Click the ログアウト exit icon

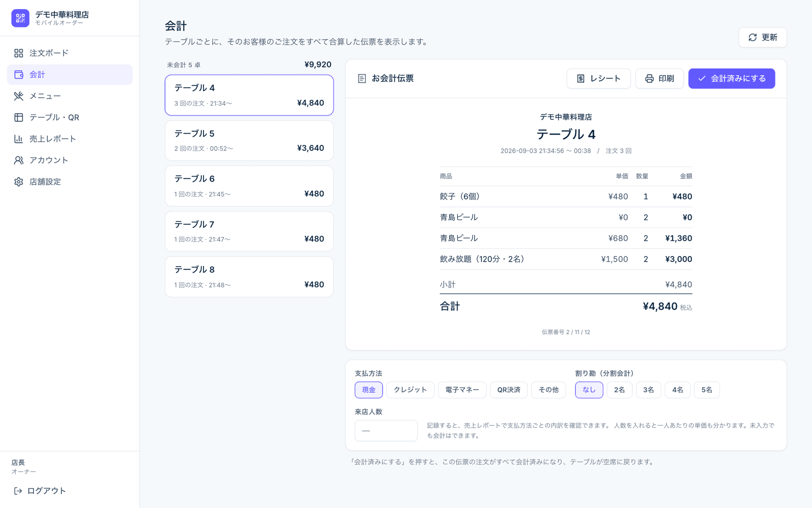tap(18, 491)
